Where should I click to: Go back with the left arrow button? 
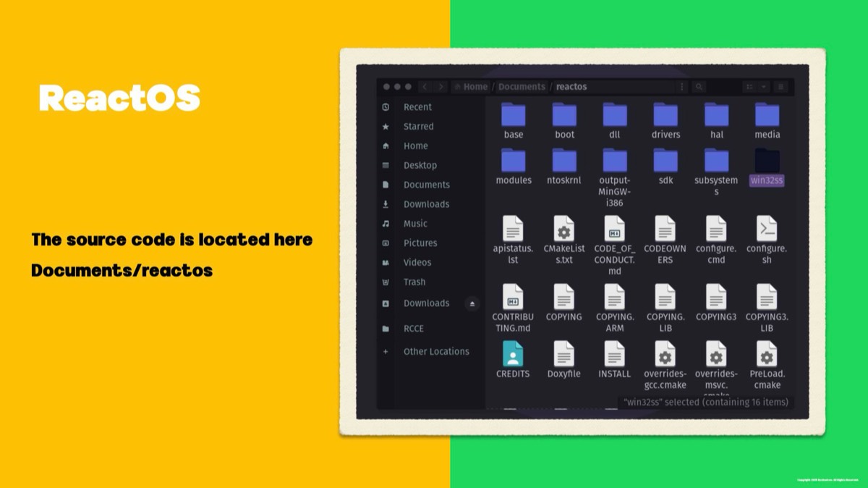(x=425, y=87)
